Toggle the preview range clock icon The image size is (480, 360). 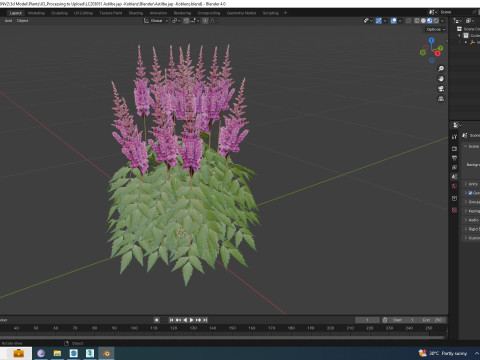click(x=385, y=320)
